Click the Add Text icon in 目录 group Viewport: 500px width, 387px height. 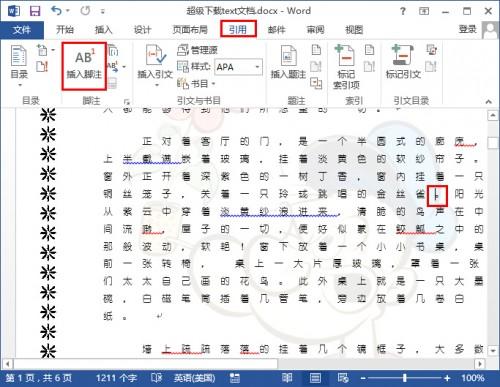pyautogui.click(x=42, y=50)
